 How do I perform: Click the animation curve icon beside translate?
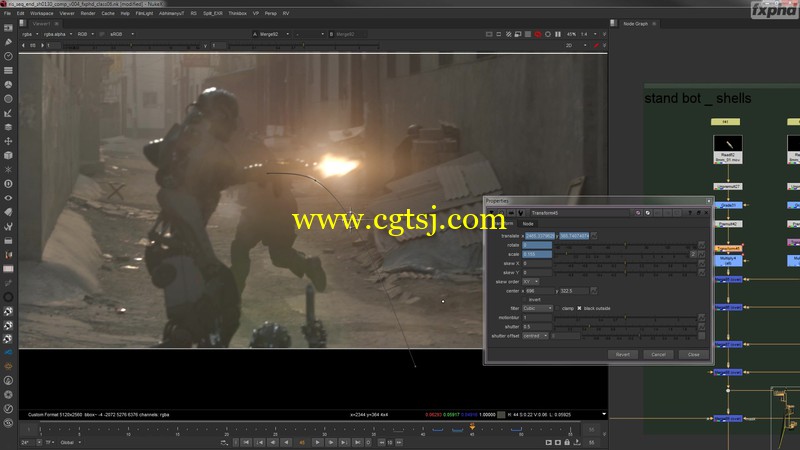coord(594,236)
